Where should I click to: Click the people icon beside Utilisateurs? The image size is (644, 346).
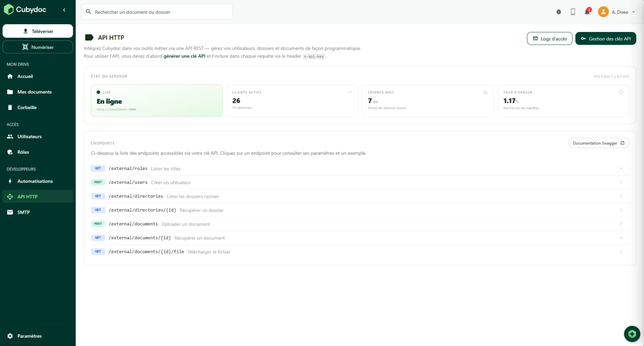(10, 136)
